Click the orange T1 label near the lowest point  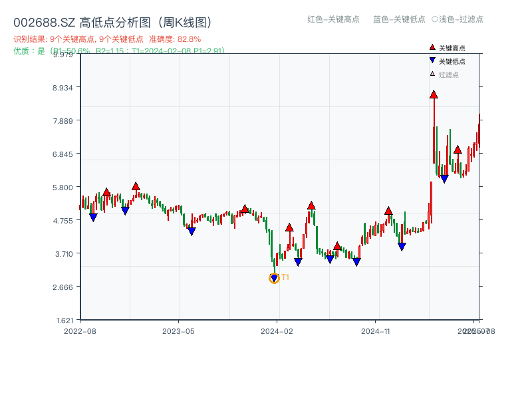point(285,277)
